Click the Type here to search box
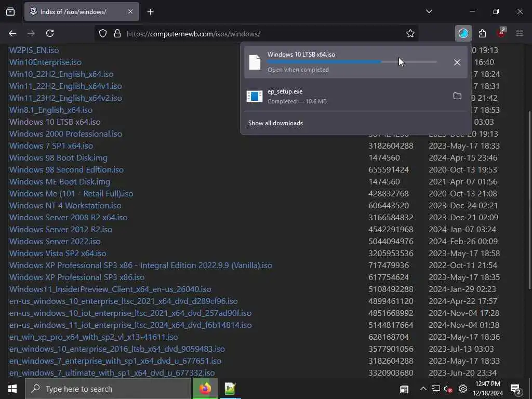This screenshot has height=399, width=532. point(108,389)
